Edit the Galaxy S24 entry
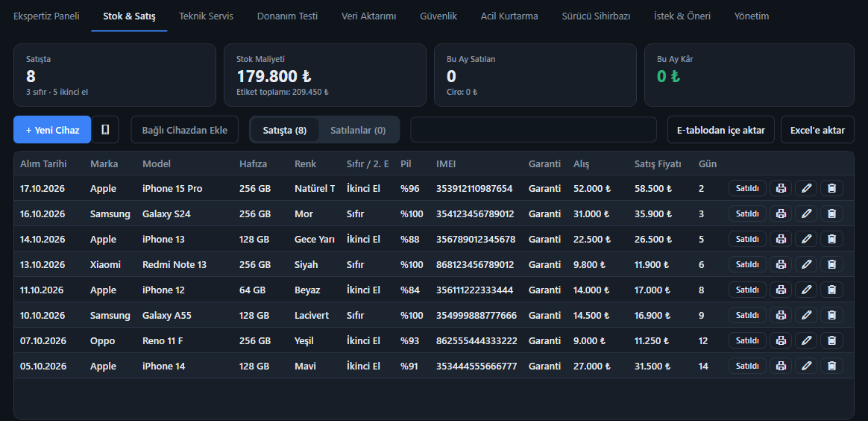The image size is (868, 421). pos(806,213)
